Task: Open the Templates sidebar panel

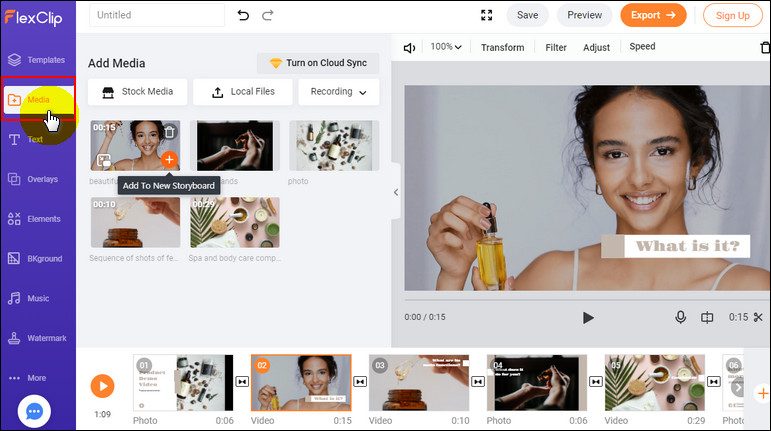Action: 37,60
